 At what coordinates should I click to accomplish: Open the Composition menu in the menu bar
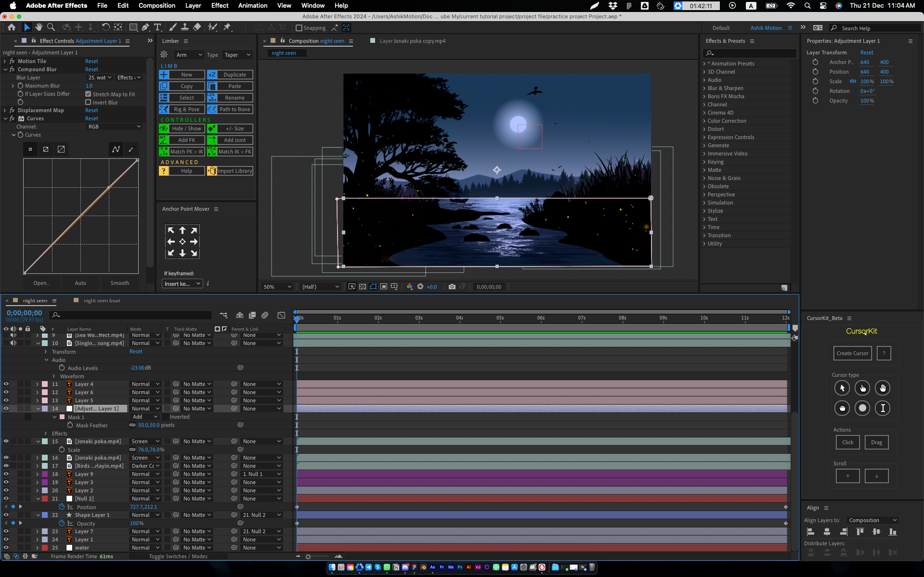click(156, 5)
